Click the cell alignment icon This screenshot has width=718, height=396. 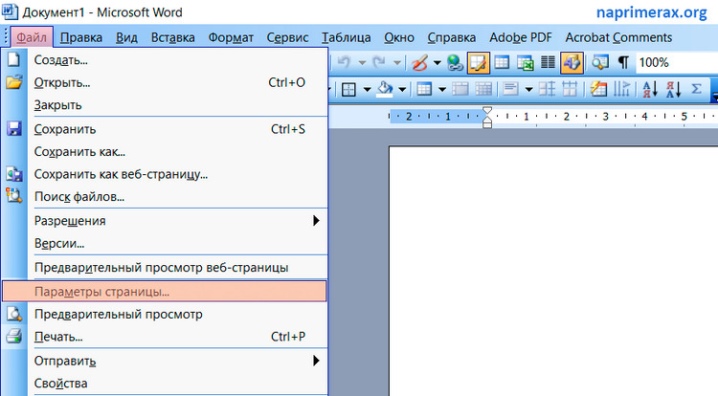(x=511, y=89)
